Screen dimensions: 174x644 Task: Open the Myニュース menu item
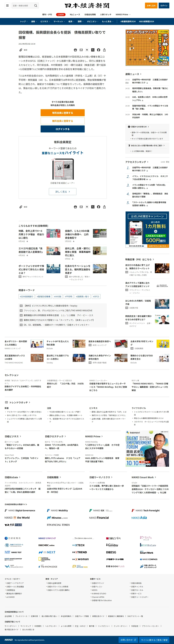(75, 15)
